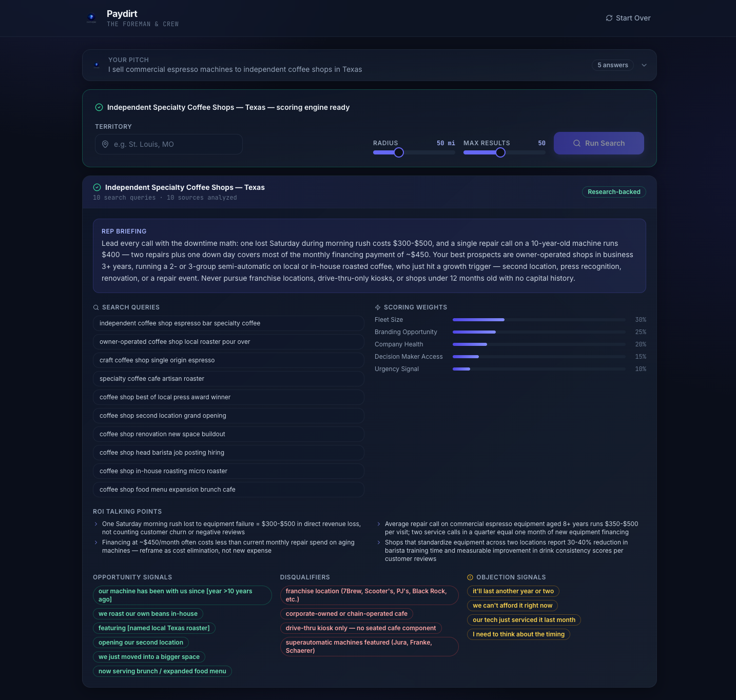Click the 'franchise location (7Brew, Scooter's...)' disqualifier tag

pos(369,595)
